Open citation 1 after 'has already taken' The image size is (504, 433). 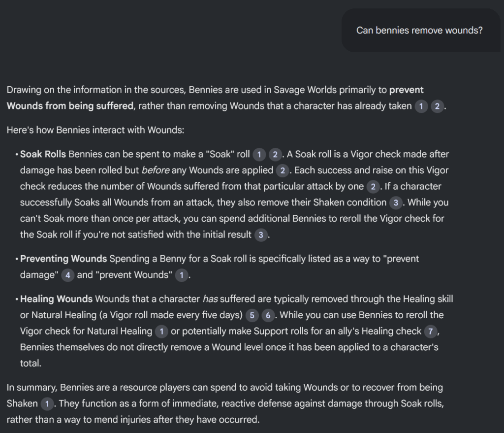click(x=421, y=106)
